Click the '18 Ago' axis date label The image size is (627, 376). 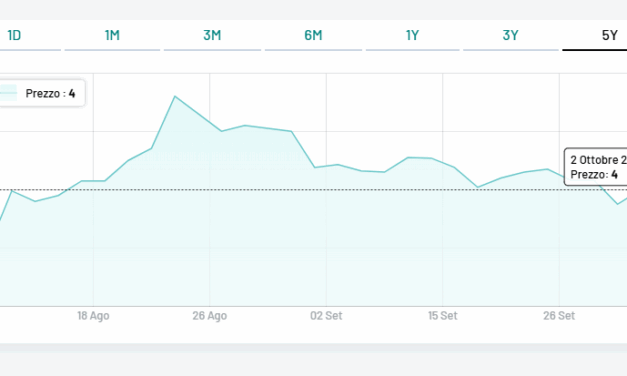tap(93, 316)
